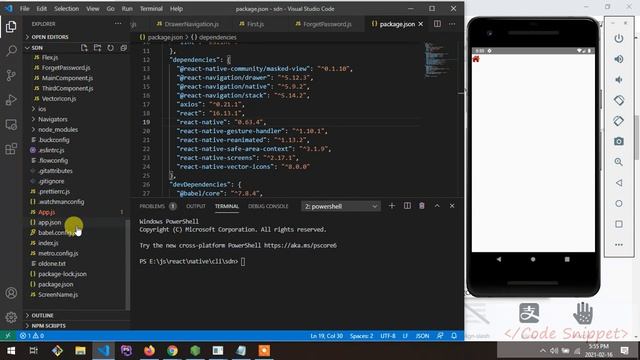
Task: Create a new file in SDN folder
Action: pos(84,48)
